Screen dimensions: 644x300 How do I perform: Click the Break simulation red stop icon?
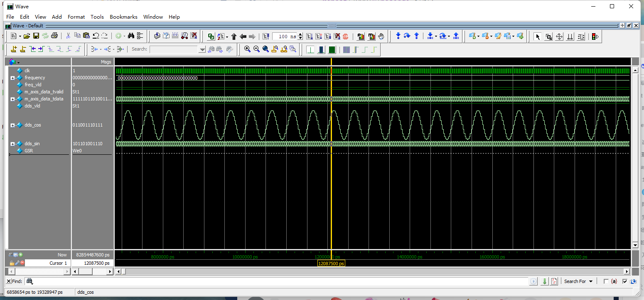tap(345, 37)
